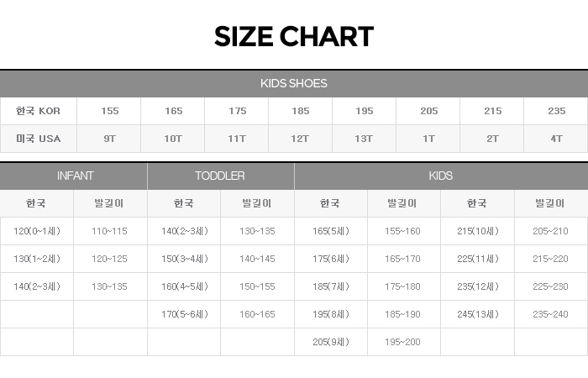Select the 165(5세) kids size cell
The width and height of the screenshot is (588, 378).
click(330, 231)
